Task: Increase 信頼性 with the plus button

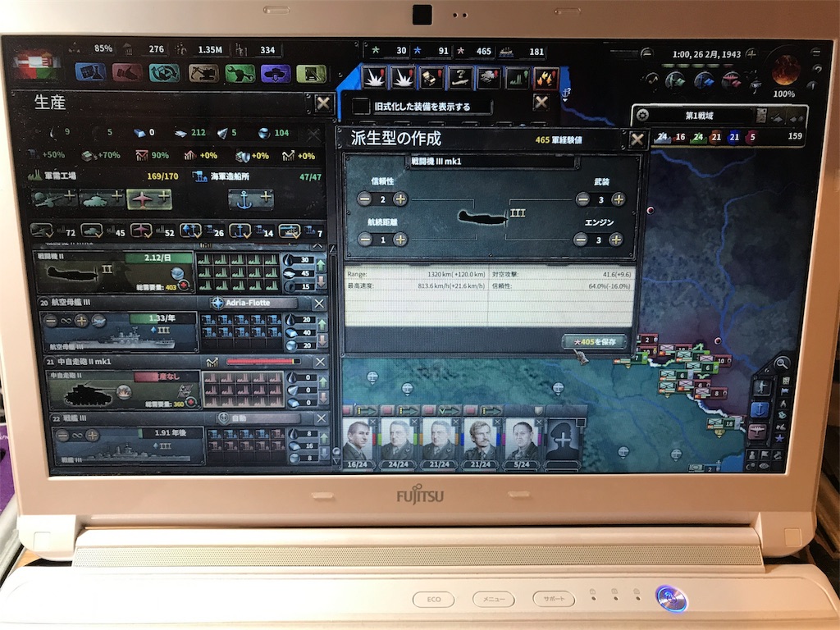Action: (x=400, y=199)
